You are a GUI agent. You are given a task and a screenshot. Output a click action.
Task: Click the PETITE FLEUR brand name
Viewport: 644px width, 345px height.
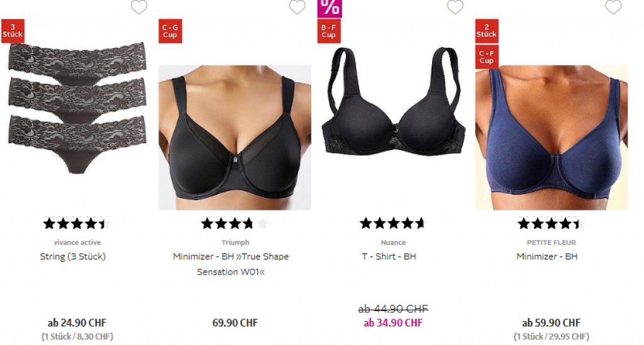(551, 243)
